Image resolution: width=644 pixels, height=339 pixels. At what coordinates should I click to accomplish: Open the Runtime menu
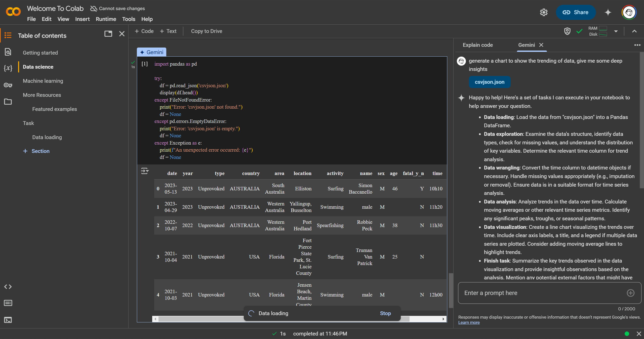[x=106, y=19]
